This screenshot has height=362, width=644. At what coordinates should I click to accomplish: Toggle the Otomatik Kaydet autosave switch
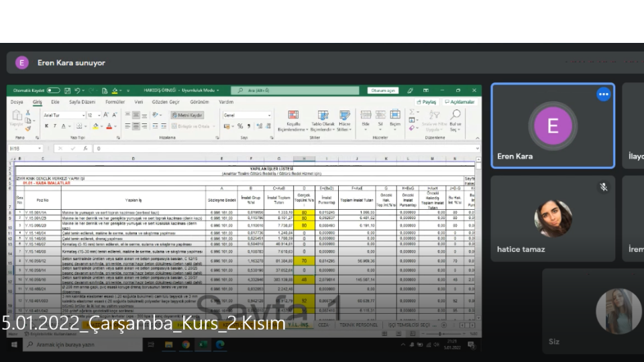click(x=54, y=90)
